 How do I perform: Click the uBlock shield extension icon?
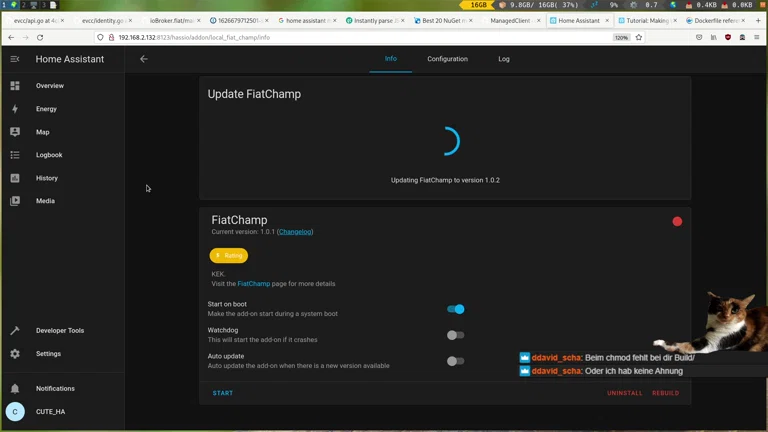tap(728, 37)
